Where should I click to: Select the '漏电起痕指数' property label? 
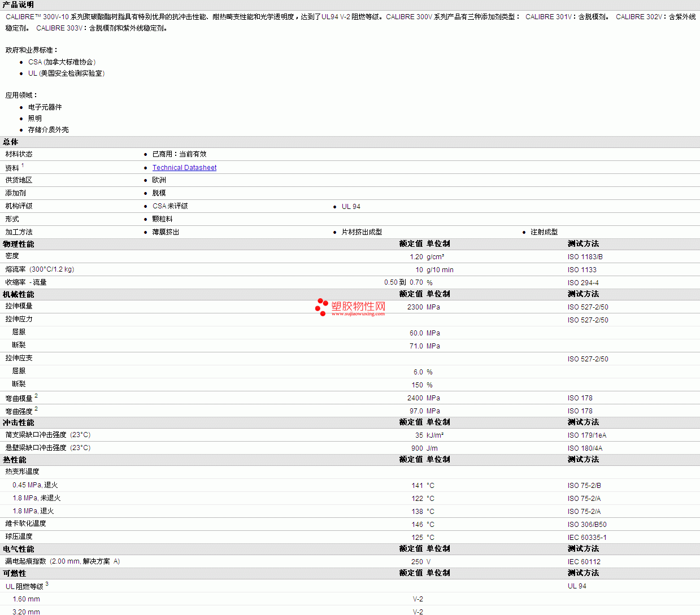point(26,561)
